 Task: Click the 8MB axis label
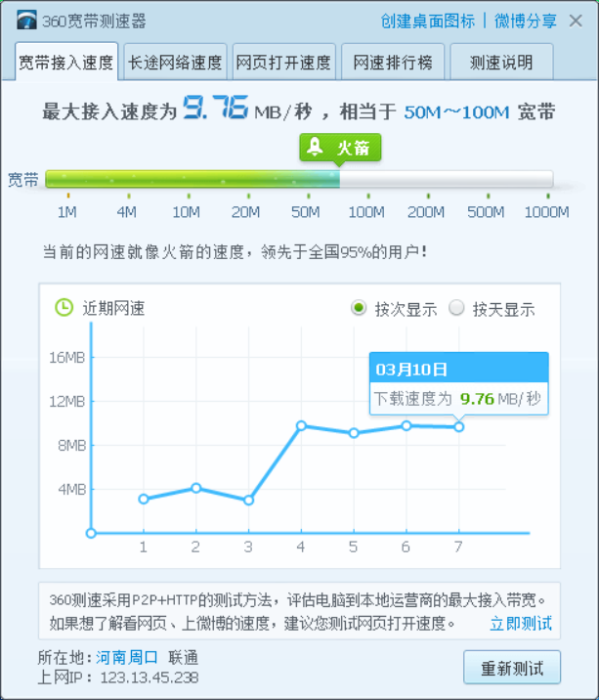pyautogui.click(x=72, y=446)
